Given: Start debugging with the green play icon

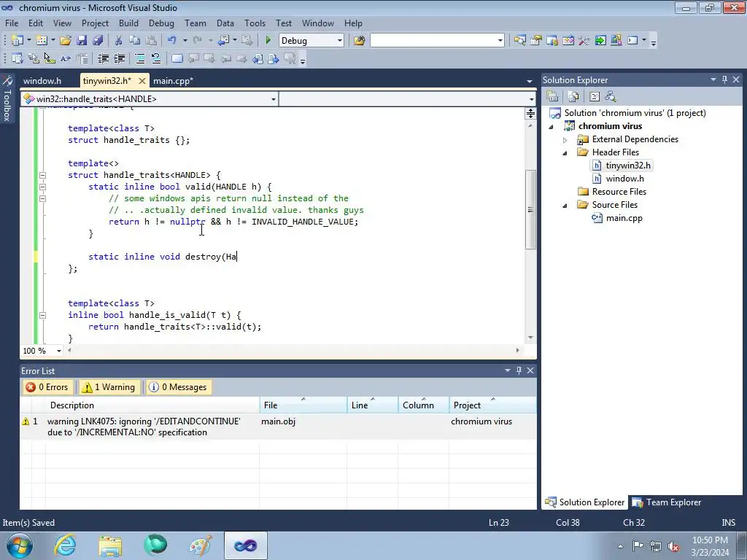Looking at the screenshot, I should (268, 41).
